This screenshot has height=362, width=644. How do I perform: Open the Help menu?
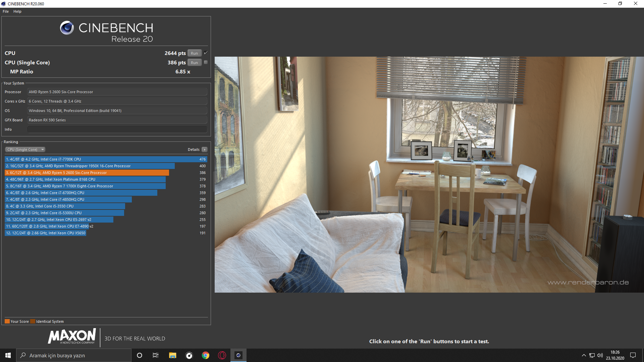[x=17, y=11]
